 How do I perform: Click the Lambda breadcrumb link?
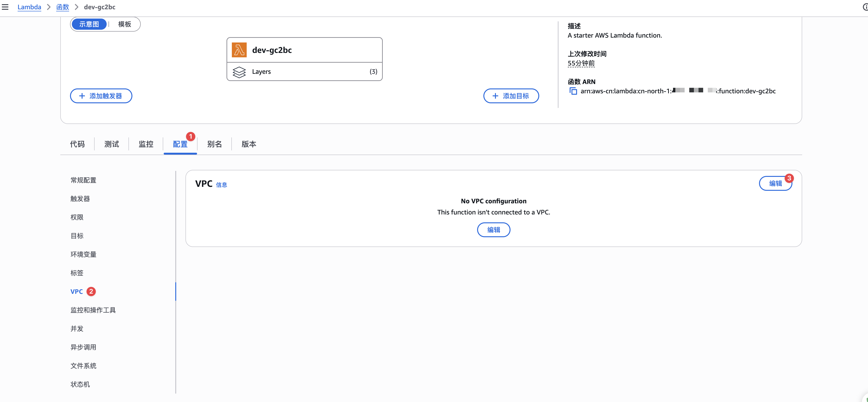click(x=29, y=7)
